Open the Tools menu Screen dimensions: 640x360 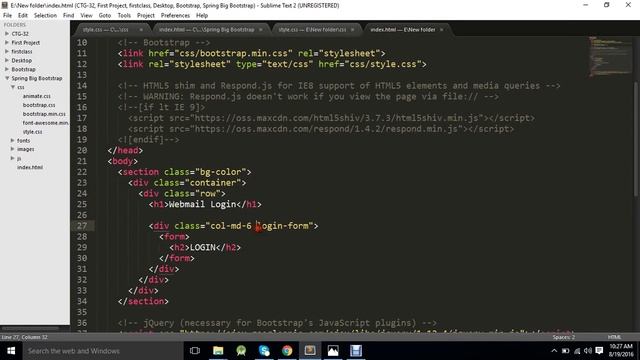tap(124, 16)
